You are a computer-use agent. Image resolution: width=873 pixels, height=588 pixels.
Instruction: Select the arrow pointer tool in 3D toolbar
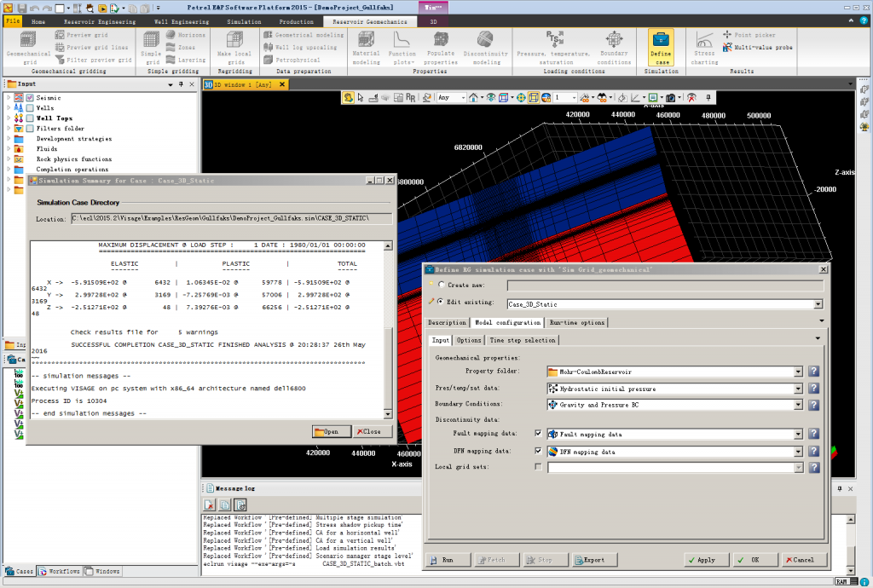(x=361, y=97)
